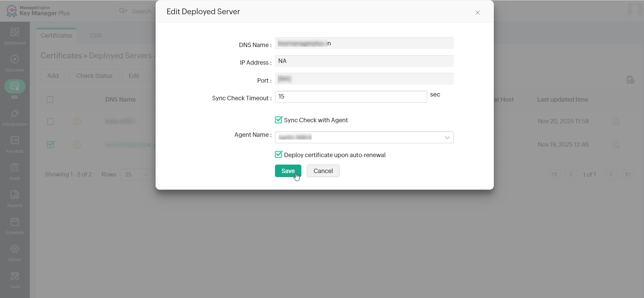This screenshot has height=298, width=644.
Task: Toggle Sync Check with Agent checkbox
Action: coord(278,120)
